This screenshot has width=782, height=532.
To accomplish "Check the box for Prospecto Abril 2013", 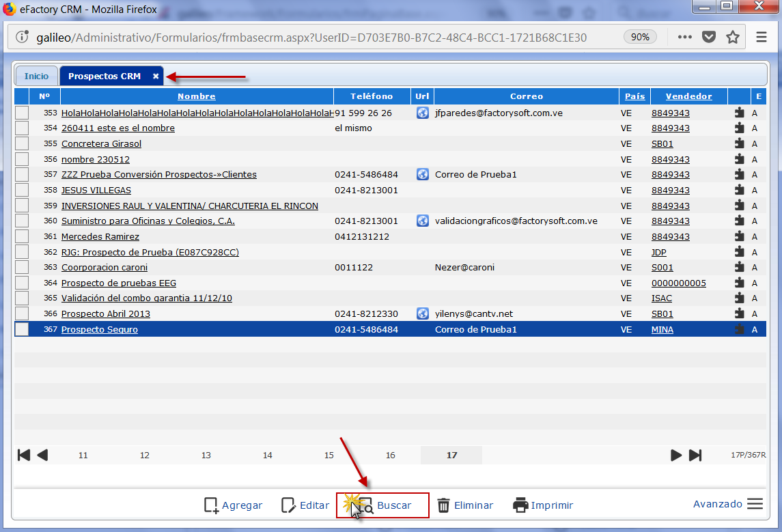I will click(x=22, y=313).
